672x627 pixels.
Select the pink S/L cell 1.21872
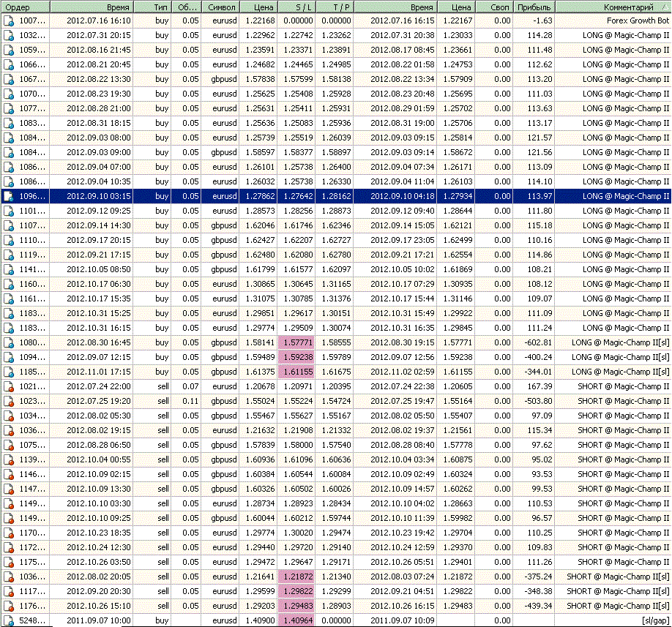coord(296,577)
